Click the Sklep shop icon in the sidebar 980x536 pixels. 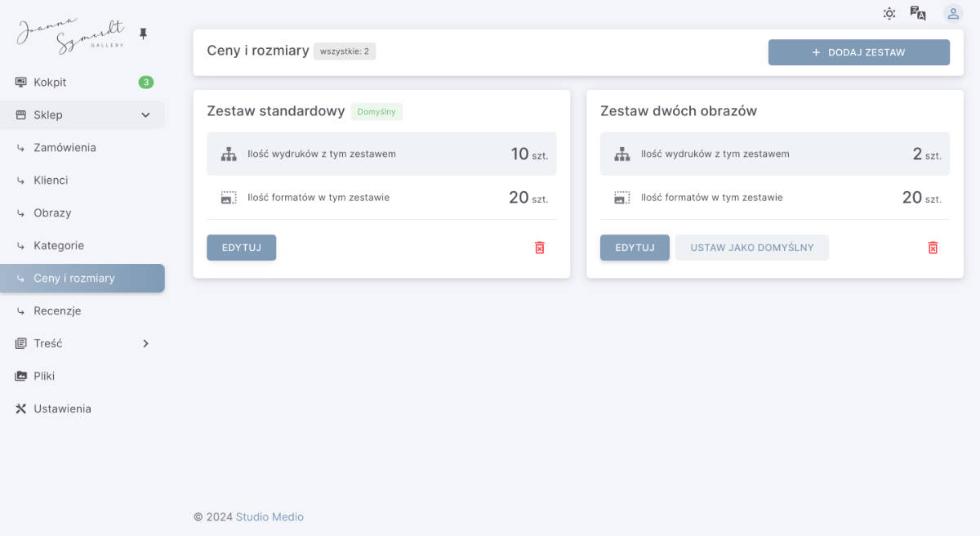click(21, 115)
